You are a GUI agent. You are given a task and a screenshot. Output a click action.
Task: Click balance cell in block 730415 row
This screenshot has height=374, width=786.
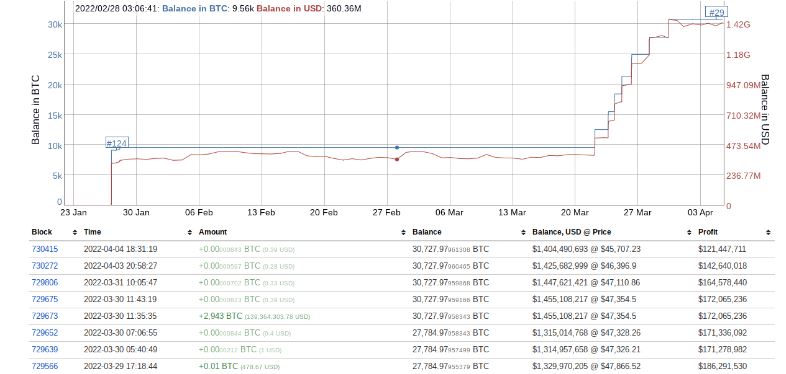(450, 249)
